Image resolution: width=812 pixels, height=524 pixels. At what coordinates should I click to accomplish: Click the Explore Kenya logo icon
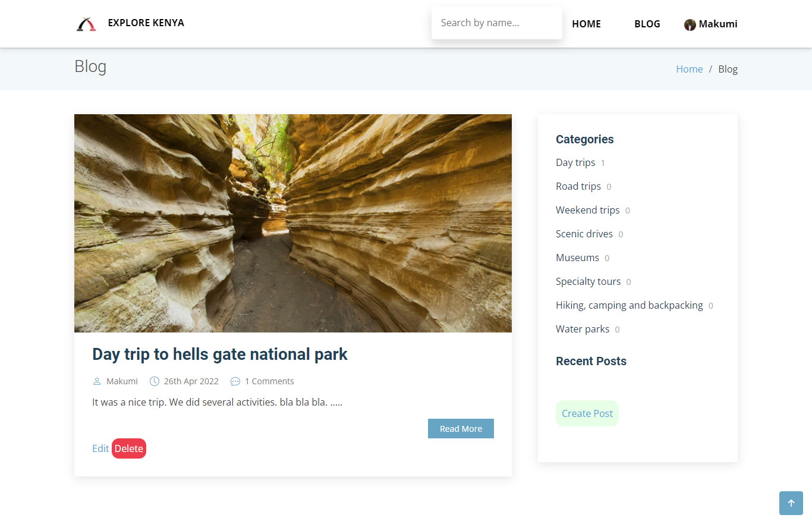[86, 24]
